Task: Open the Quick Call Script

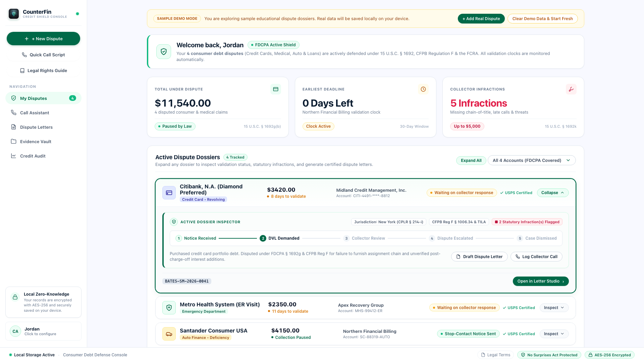Action: (x=43, y=55)
